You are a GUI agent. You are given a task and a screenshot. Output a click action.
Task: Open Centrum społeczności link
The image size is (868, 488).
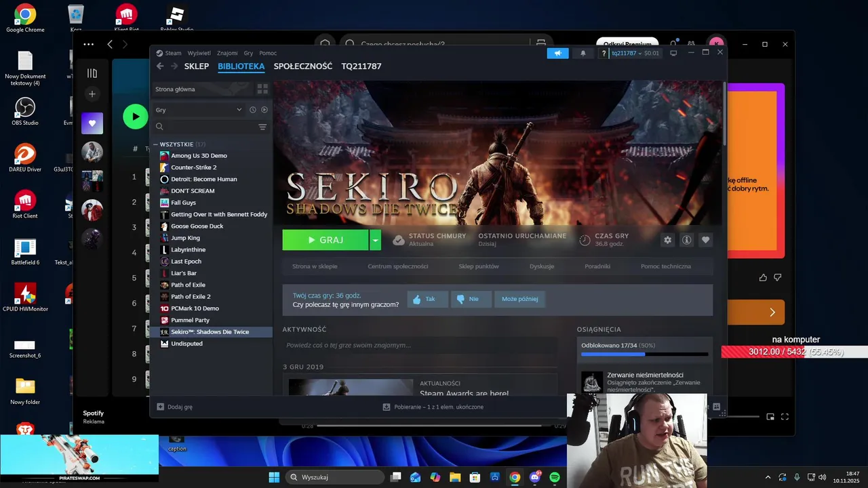(x=398, y=266)
